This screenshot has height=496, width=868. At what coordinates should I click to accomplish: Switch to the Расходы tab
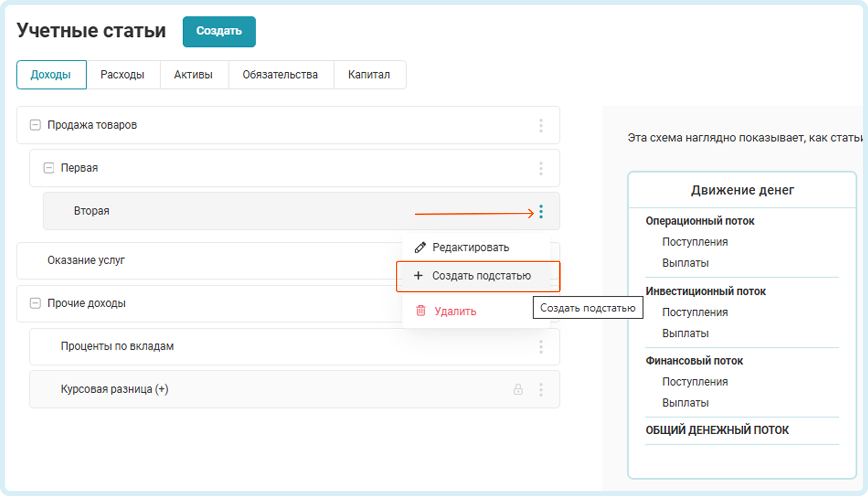pyautogui.click(x=122, y=75)
